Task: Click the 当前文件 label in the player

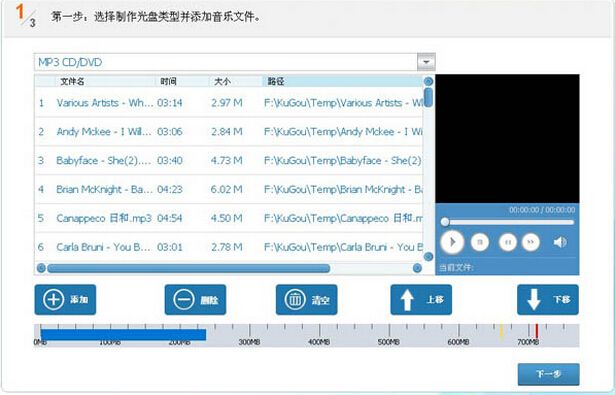Action: click(x=456, y=268)
